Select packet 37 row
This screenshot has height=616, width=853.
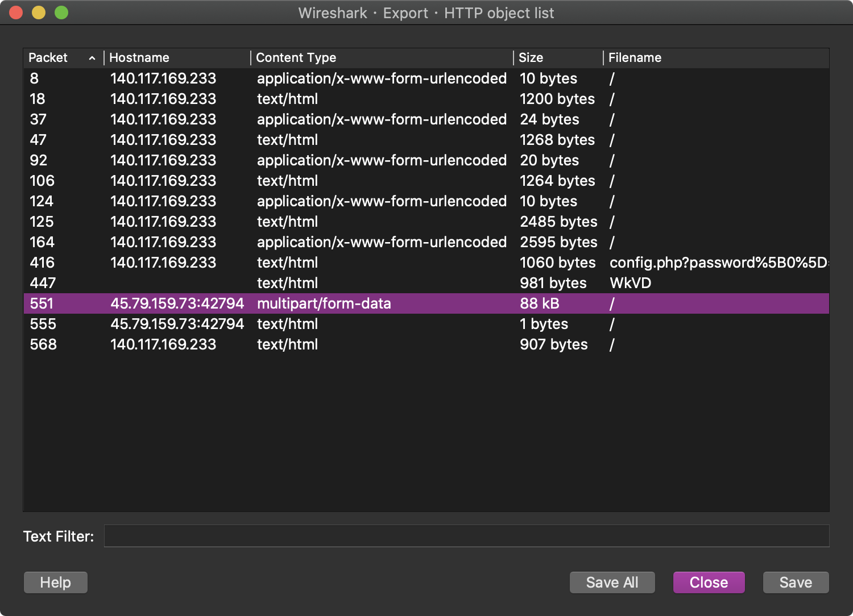tap(426, 119)
